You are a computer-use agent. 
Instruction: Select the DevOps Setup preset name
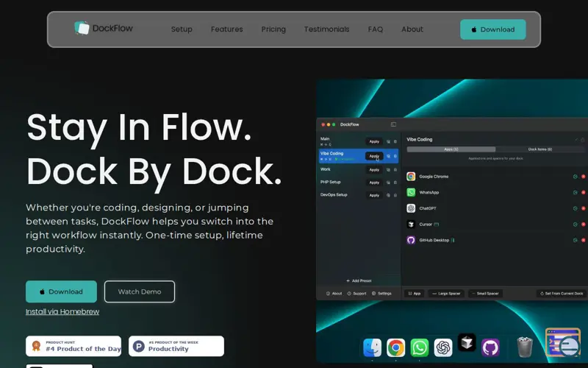334,195
